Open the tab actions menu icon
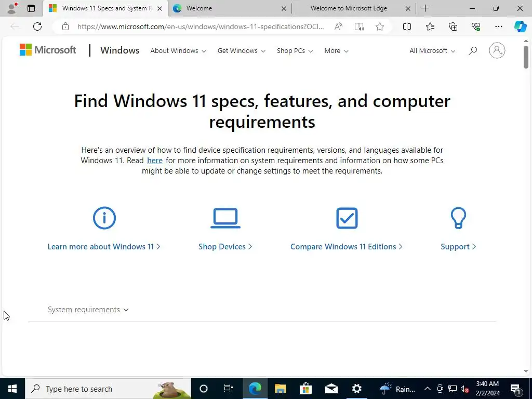The image size is (532, 399). [31, 8]
